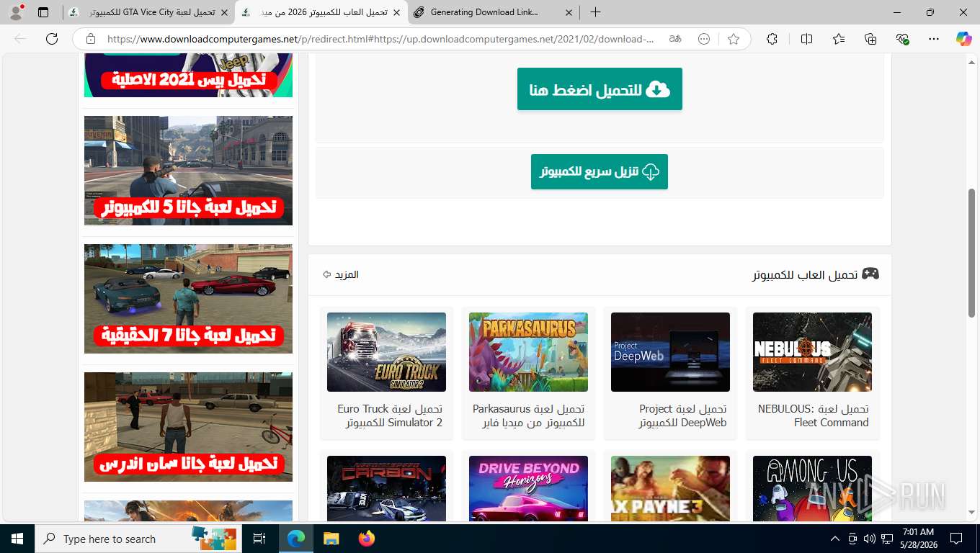Open the Extensions puzzle icon
The image size is (980, 553).
click(x=772, y=39)
